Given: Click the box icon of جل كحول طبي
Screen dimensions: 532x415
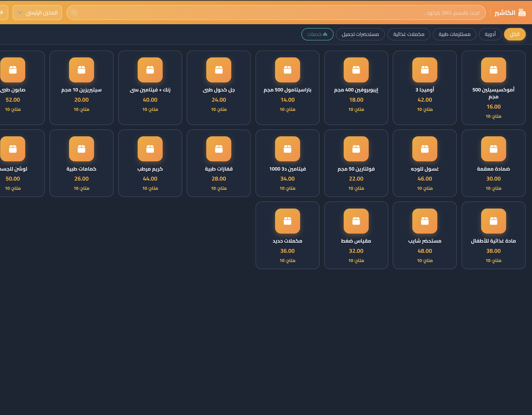Looking at the screenshot, I should tap(219, 70).
